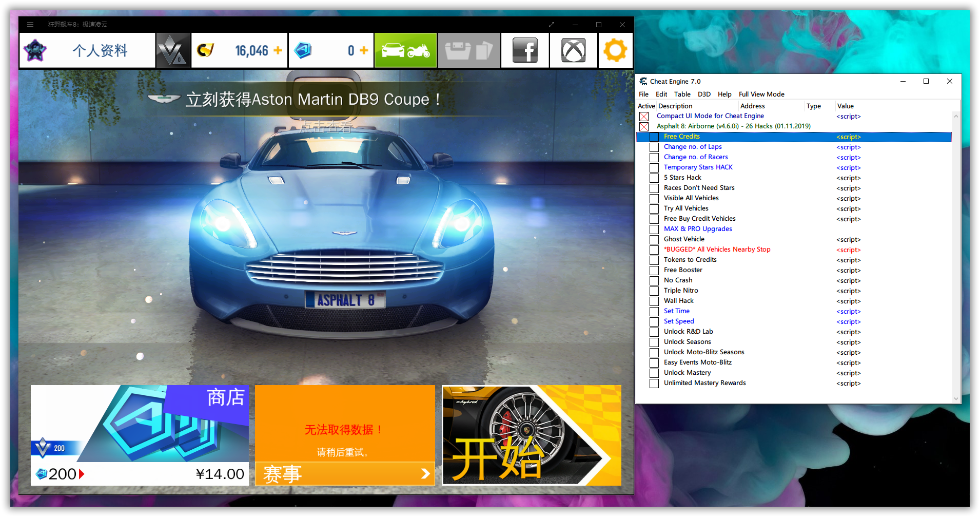This screenshot has height=517, width=980.
Task: Open the Xbox icon
Action: pos(573,50)
